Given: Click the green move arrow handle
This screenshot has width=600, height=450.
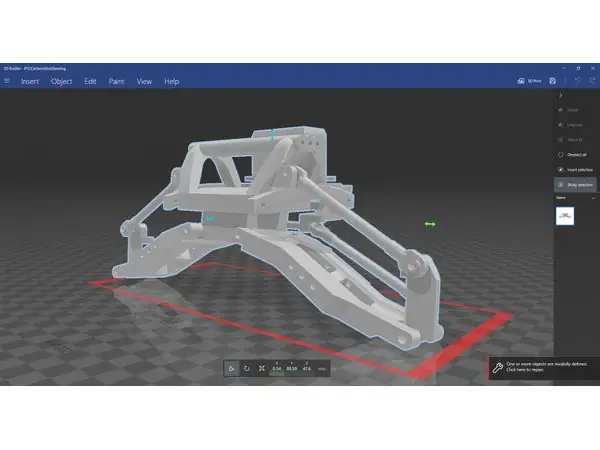Looking at the screenshot, I should coord(430,224).
